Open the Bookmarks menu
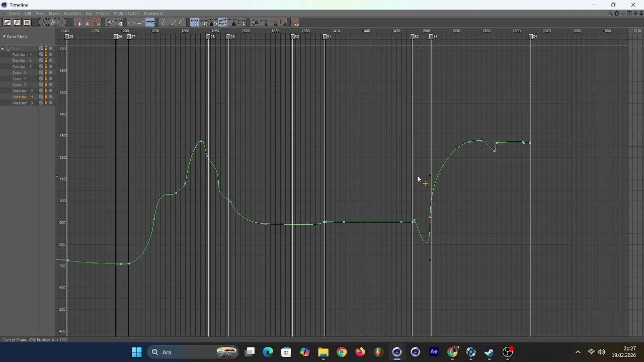This screenshot has width=644, height=362. [153, 14]
